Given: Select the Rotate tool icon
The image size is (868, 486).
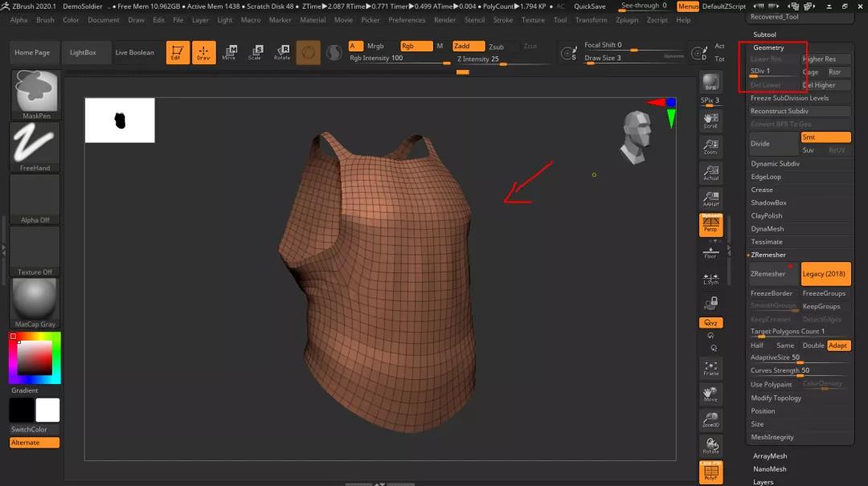Looking at the screenshot, I should 282,53.
